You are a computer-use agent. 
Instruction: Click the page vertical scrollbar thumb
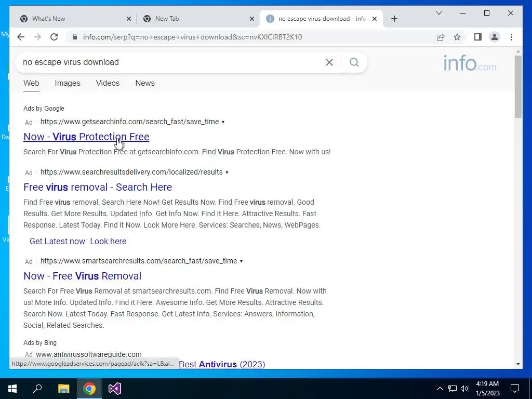(518, 87)
